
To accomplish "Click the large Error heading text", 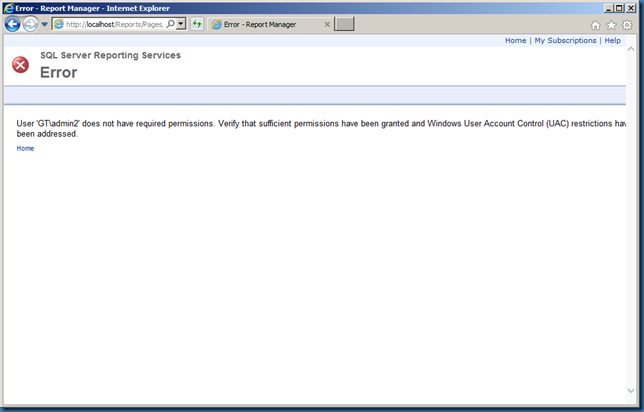I will [x=58, y=72].
